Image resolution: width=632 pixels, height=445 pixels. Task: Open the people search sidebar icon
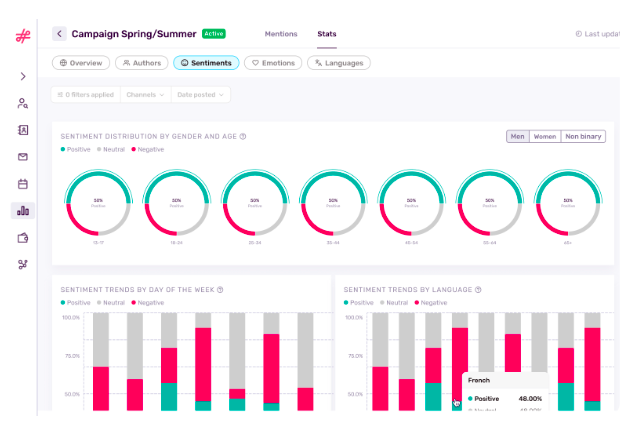22,103
